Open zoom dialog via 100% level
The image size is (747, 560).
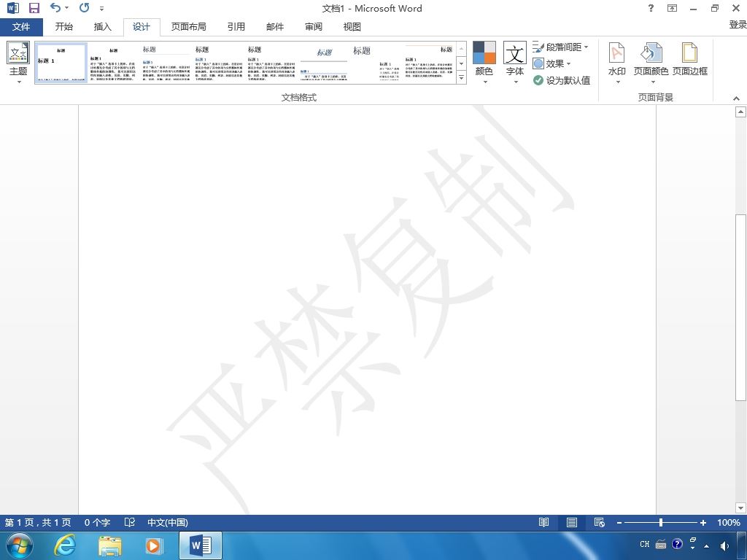pyautogui.click(x=729, y=522)
